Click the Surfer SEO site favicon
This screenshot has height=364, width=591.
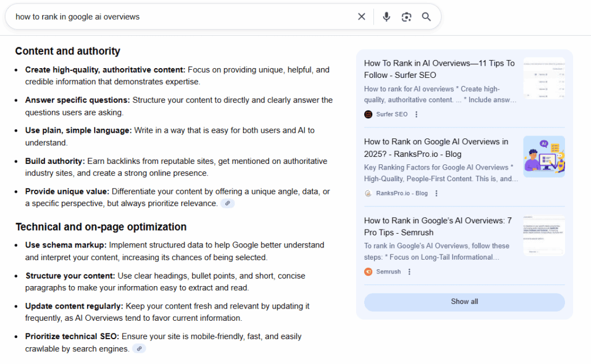(x=368, y=114)
